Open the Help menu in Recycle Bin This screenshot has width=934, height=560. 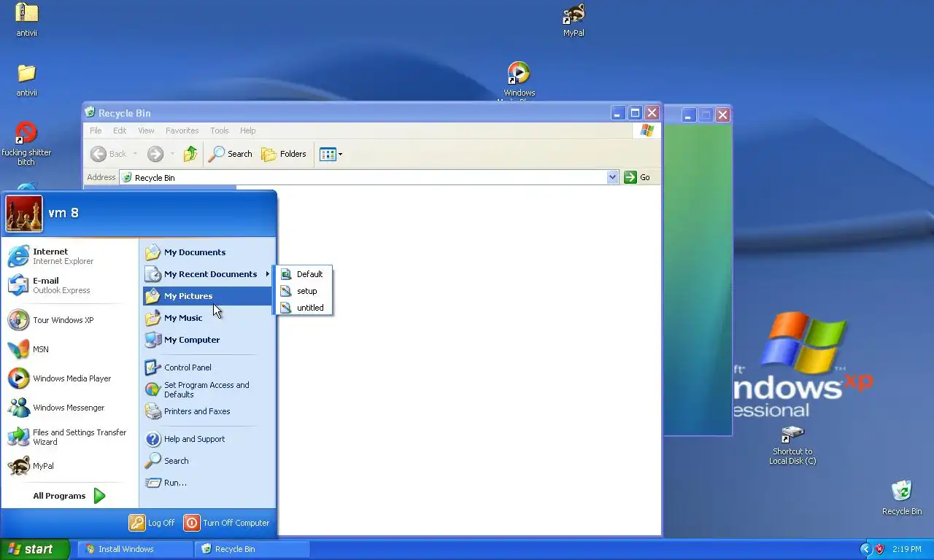(248, 131)
